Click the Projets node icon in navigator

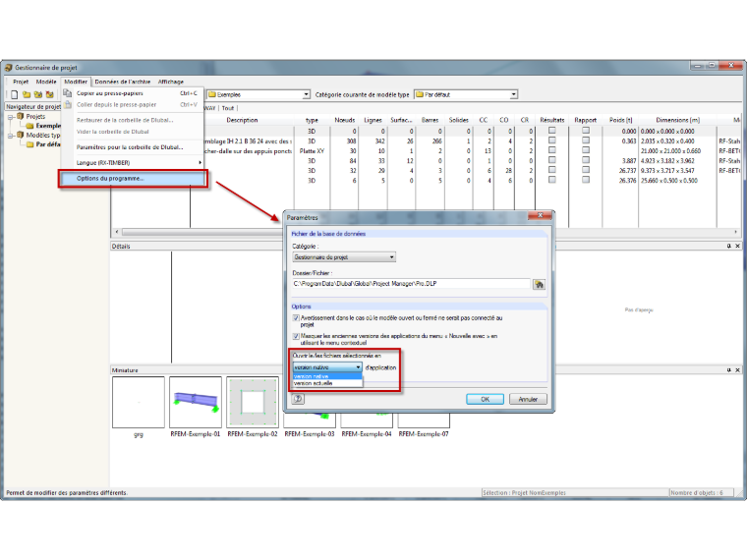point(20,116)
